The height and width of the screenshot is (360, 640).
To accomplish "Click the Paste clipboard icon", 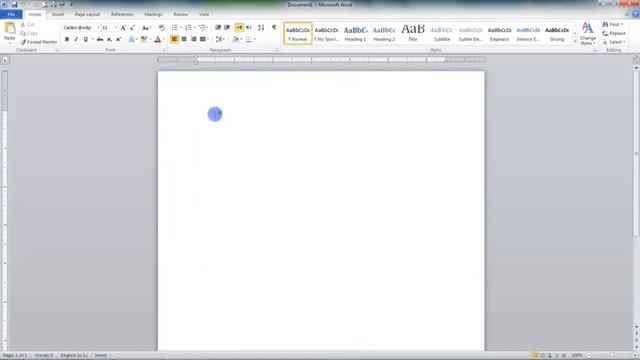I will click(x=9, y=29).
